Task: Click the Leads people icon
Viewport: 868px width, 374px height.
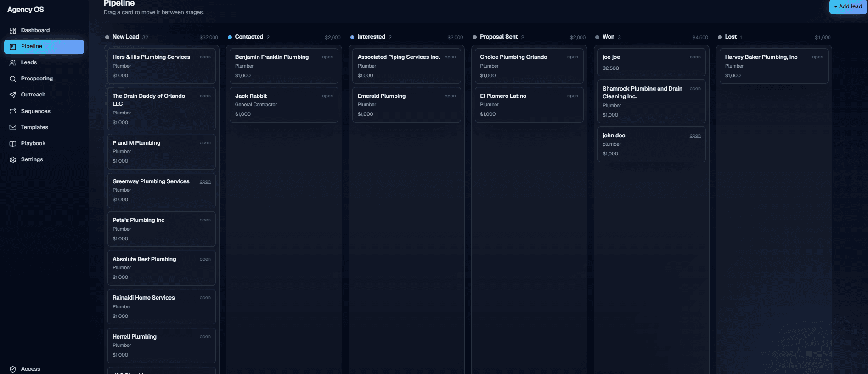Action: 13,62
